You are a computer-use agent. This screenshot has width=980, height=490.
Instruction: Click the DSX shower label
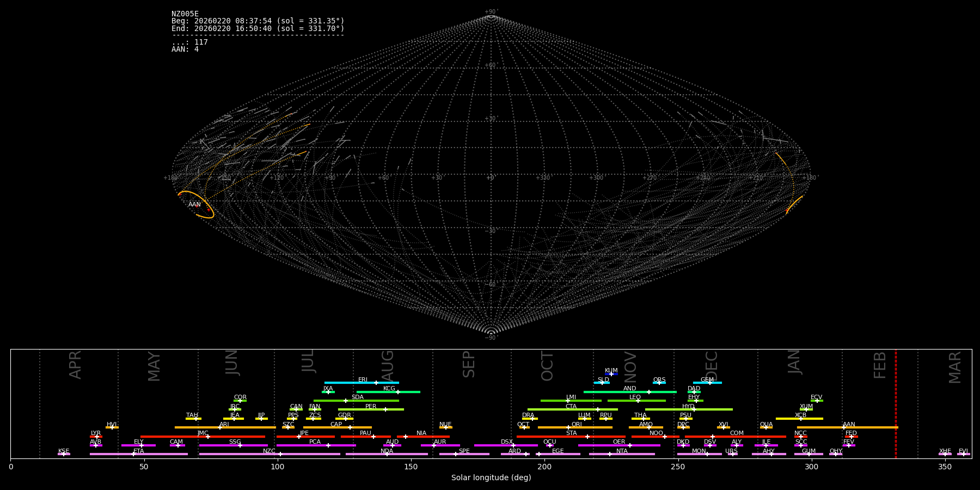[x=507, y=442]
